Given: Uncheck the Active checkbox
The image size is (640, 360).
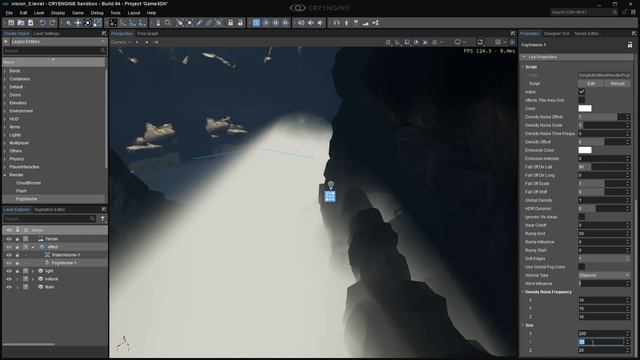Looking at the screenshot, I should [x=582, y=92].
